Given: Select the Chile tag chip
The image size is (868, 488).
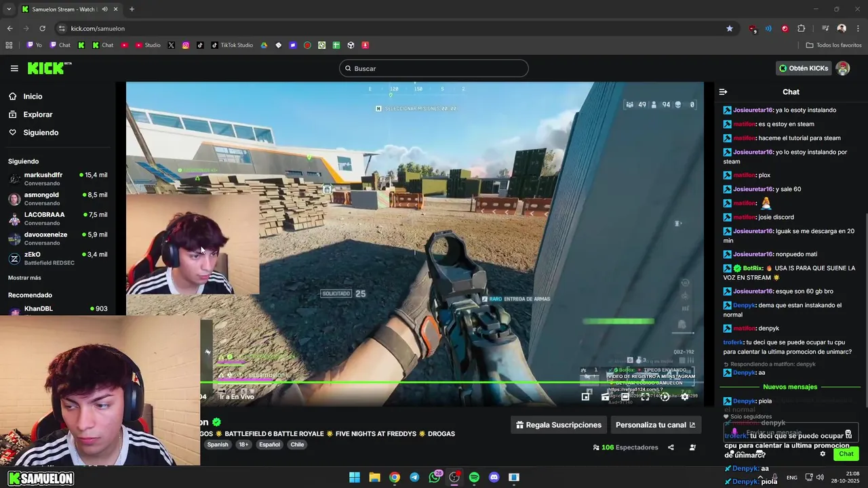Looking at the screenshot, I should (x=297, y=445).
